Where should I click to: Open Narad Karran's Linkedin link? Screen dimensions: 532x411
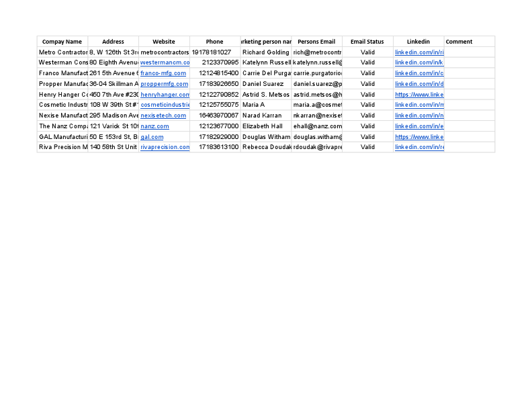(419, 116)
